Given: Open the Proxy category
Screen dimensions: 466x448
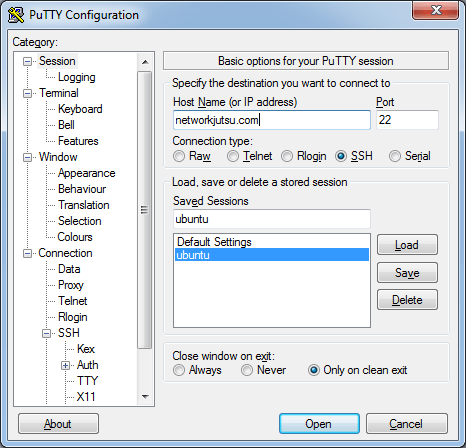Looking at the screenshot, I should click(x=71, y=285).
